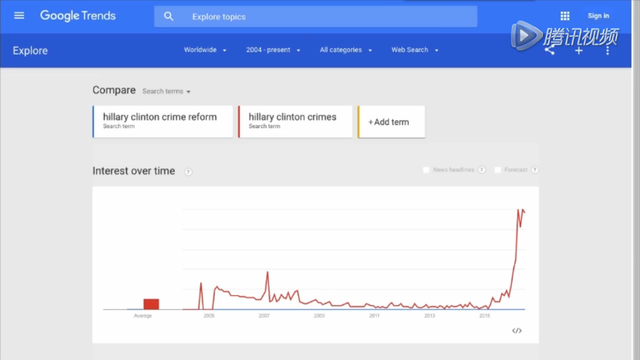Select the hillary clinton crimes term card
The image size is (640, 360).
pyautogui.click(x=296, y=122)
